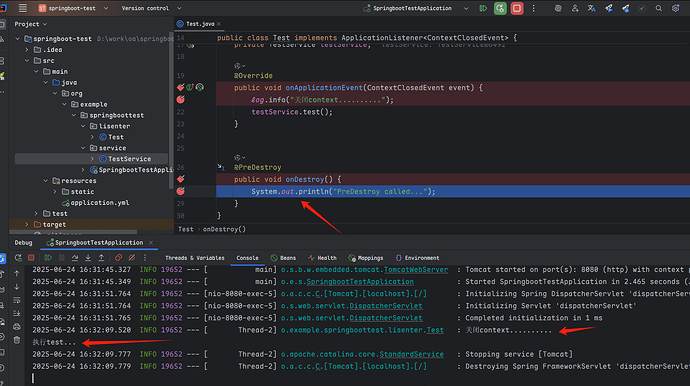This screenshot has height=386, width=690.
Task: Click Resume Program icon in debug toolbar
Action: [x=48, y=257]
